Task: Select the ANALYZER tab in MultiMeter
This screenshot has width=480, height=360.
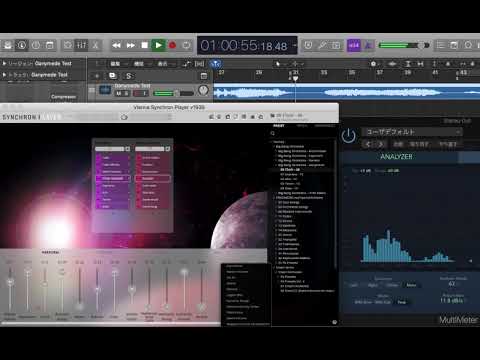Action: (x=396, y=157)
